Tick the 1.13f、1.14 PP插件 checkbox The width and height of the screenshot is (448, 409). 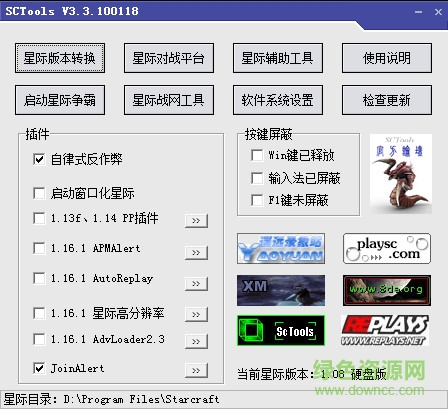point(39,219)
